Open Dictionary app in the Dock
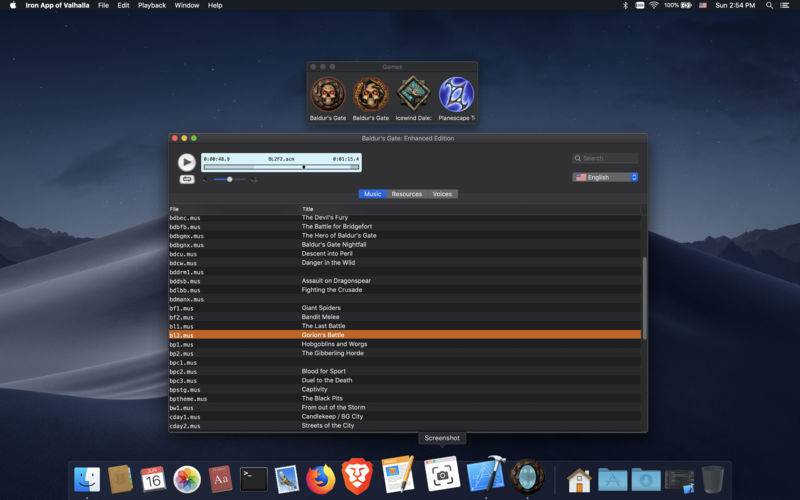This screenshot has width=800, height=500. click(220, 479)
